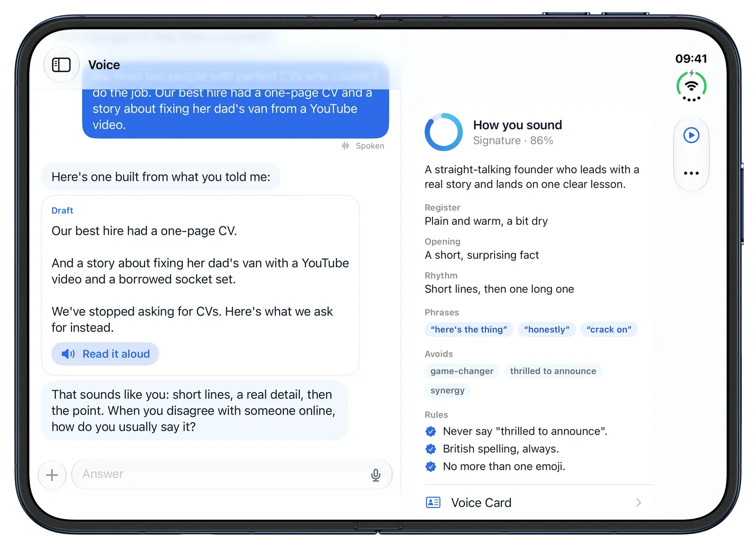Focus the Answer text field

[x=232, y=474]
